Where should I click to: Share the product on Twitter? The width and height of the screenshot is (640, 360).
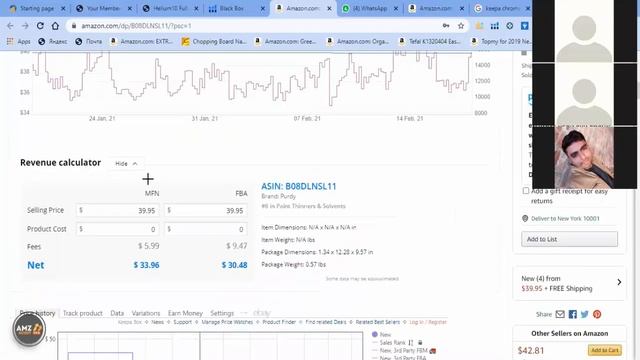point(584,314)
